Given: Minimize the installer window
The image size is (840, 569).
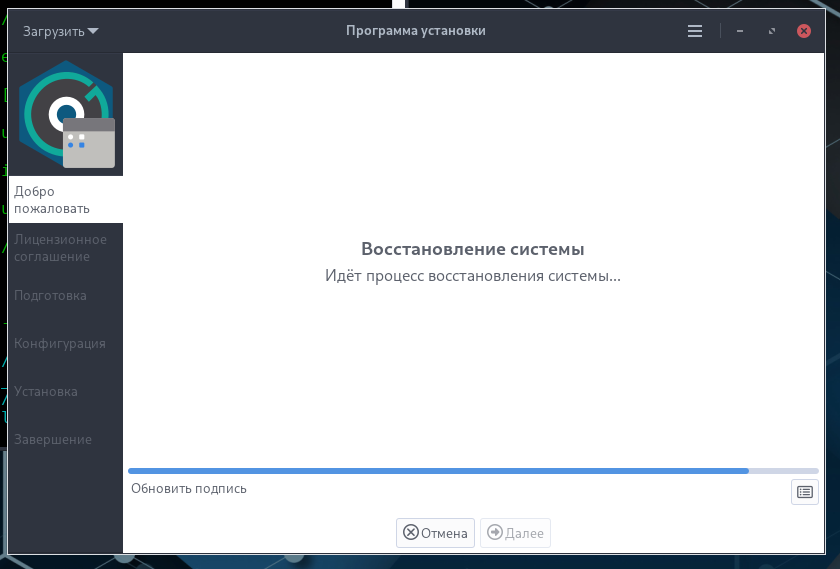Looking at the screenshot, I should 740,31.
